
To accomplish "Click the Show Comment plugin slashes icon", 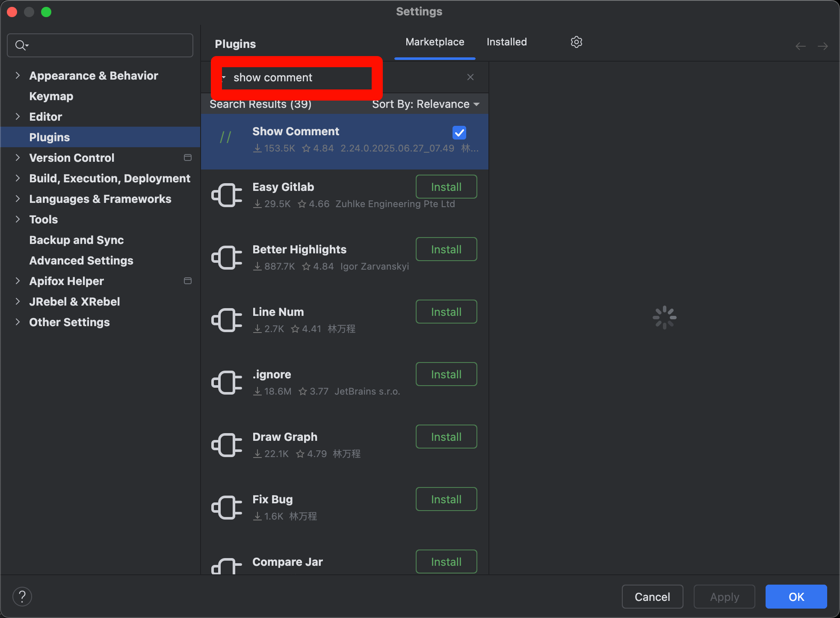I will point(226,138).
